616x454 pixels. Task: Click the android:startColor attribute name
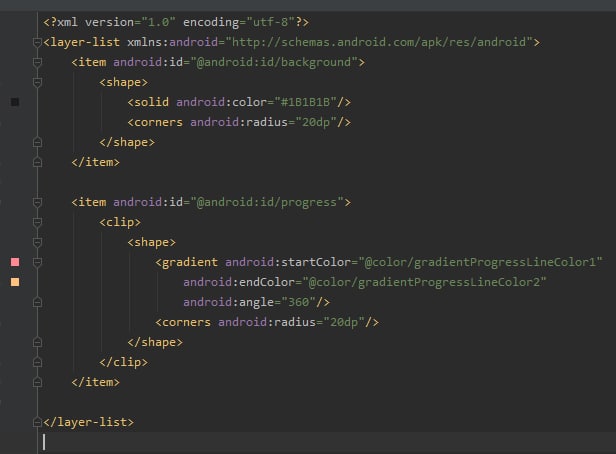pos(288,262)
